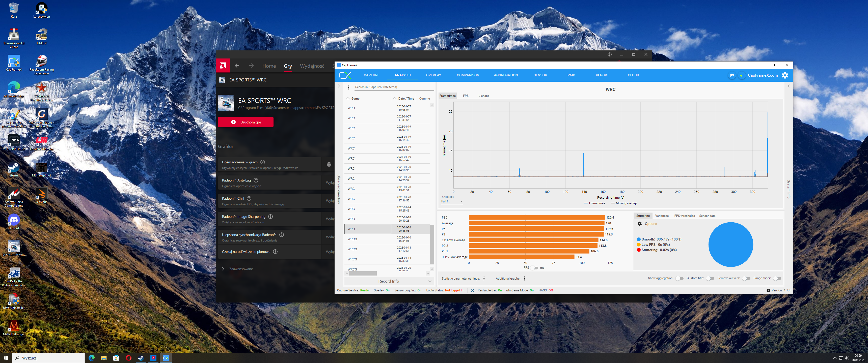Open the Y-Axis scale Full fit dropdown

coord(452,201)
